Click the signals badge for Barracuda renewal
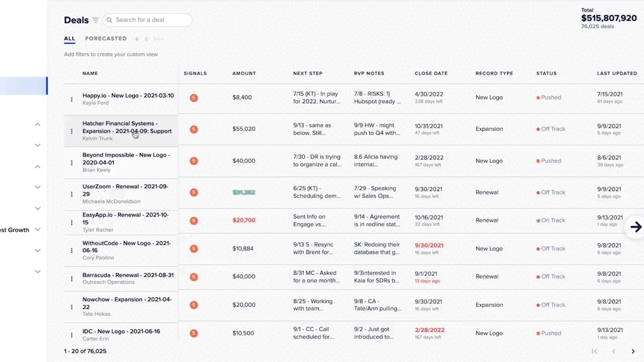Image resolution: width=644 pixels, height=362 pixels. (194, 277)
